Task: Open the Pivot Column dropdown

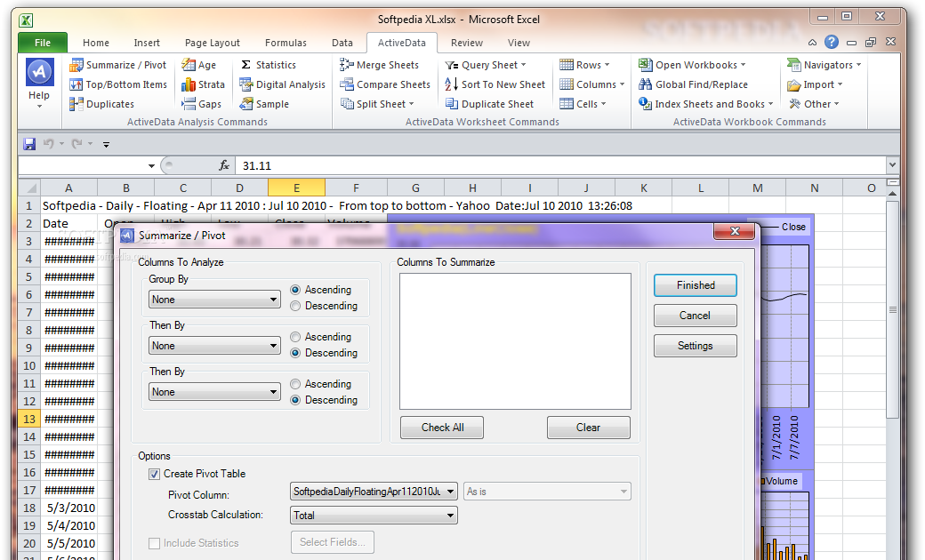Action: [374, 491]
